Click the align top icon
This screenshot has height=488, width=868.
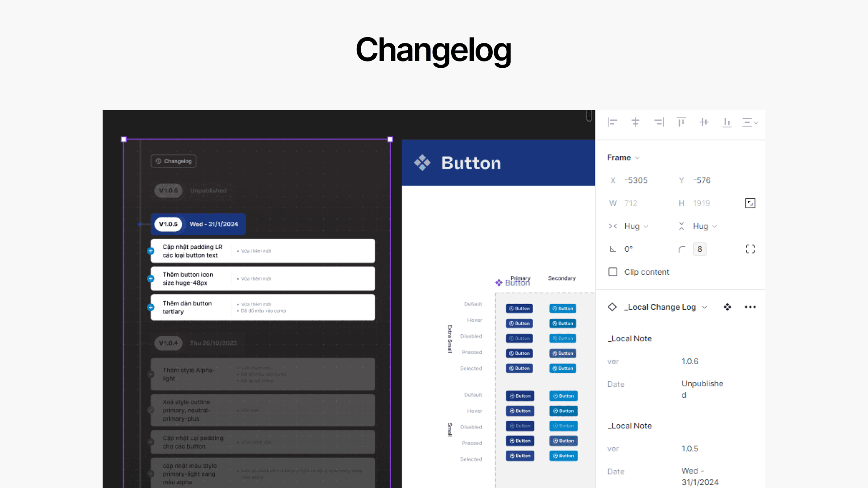tap(681, 122)
